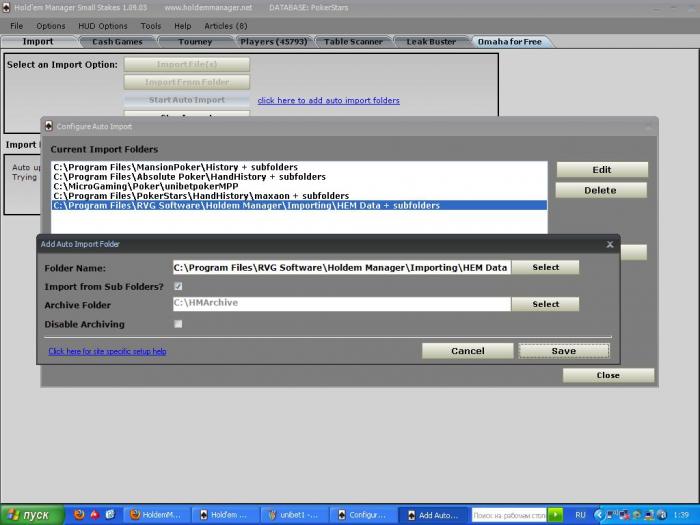Click Select next to Archive Folder
The image size is (700, 525).
tap(546, 304)
